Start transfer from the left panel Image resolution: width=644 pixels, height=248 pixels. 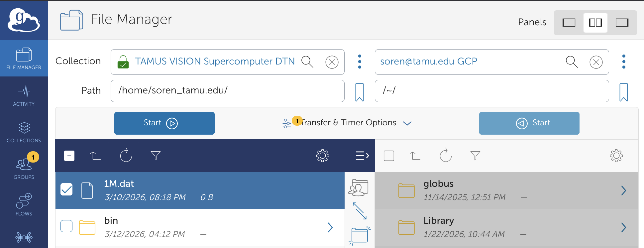coord(164,123)
